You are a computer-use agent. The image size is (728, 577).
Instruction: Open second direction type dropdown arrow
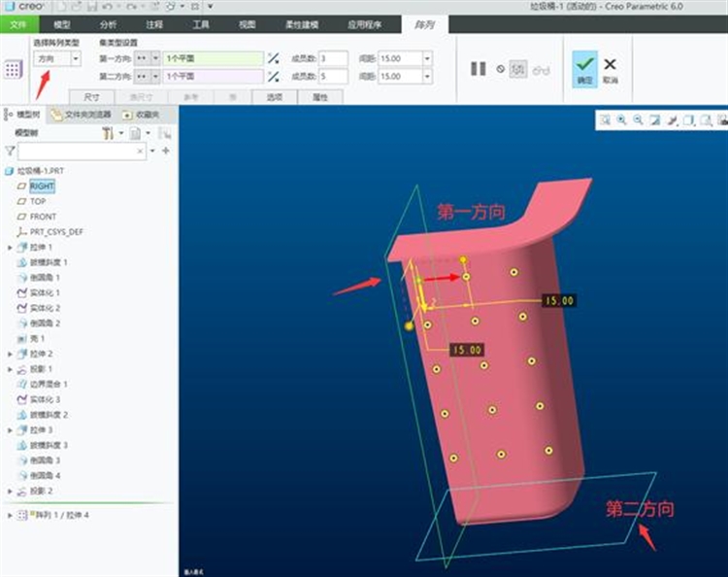(156, 76)
